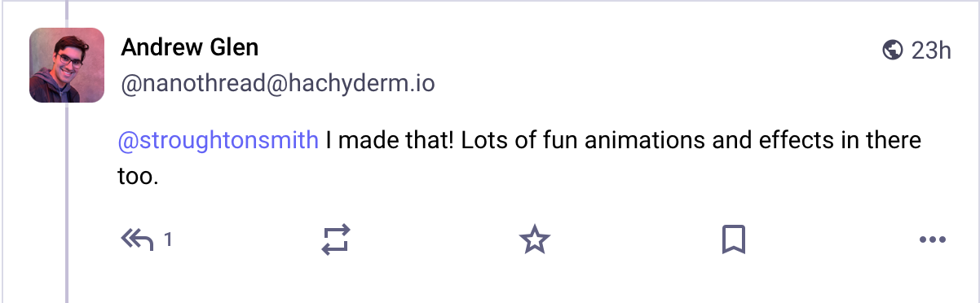Boost this post with the repeat arrows
Image resolution: width=980 pixels, height=303 pixels.
point(335,239)
